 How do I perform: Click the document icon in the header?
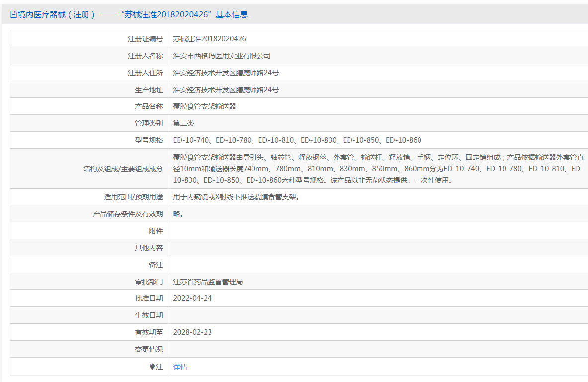[13, 15]
